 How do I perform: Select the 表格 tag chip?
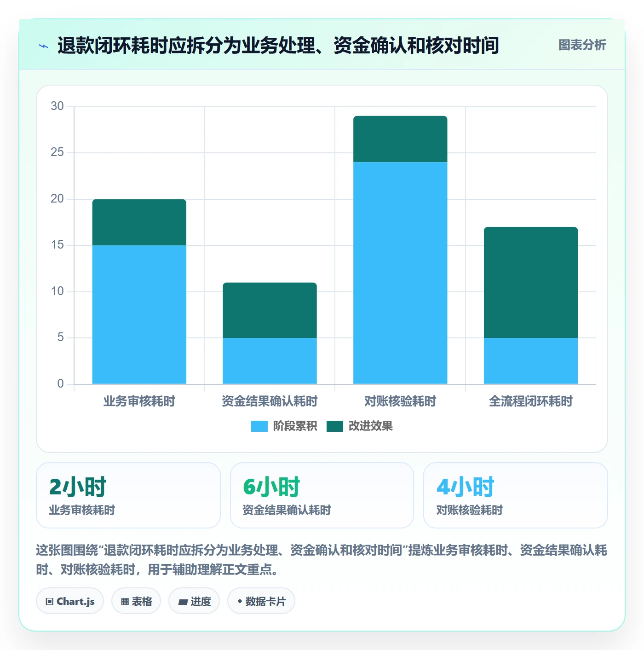tap(136, 601)
